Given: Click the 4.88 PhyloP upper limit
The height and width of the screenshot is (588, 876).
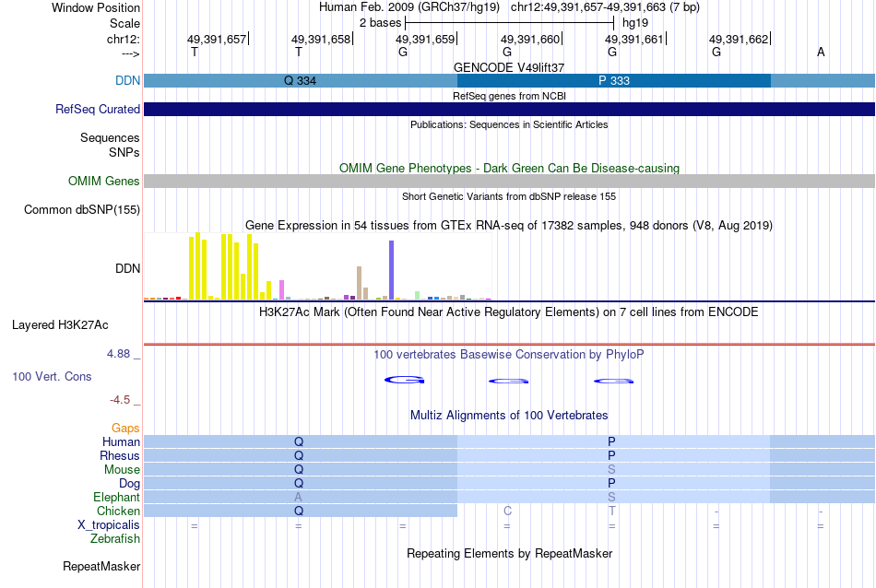Looking at the screenshot, I should coord(118,354).
